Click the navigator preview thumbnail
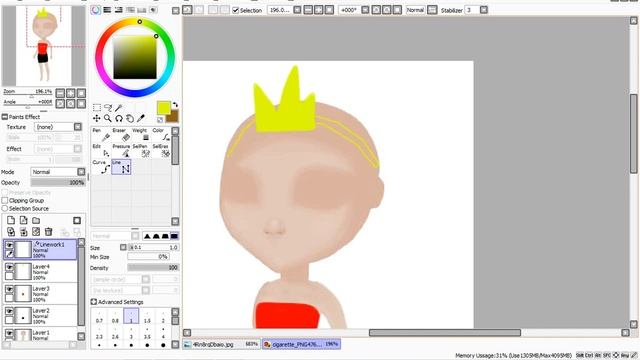 click(44, 46)
